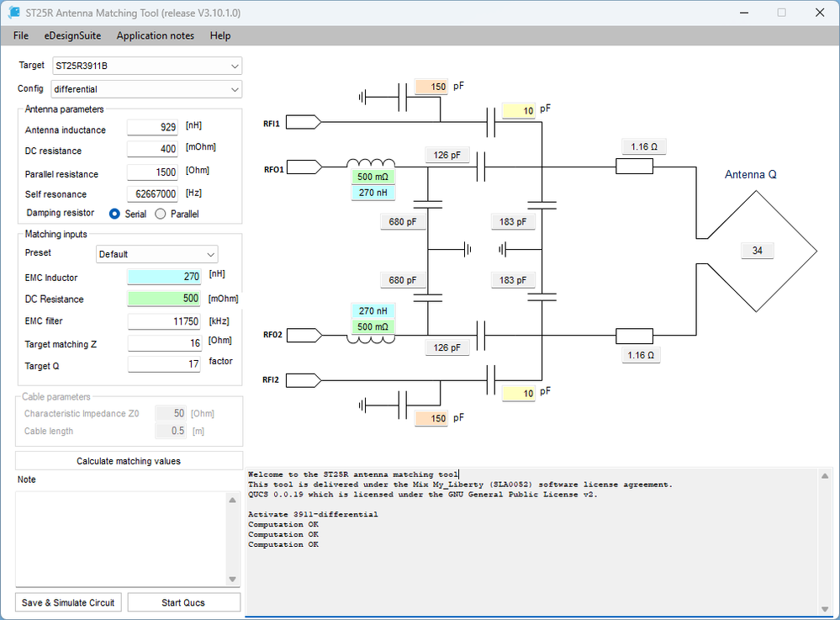Click the Start Qucs button
The height and width of the screenshot is (620, 840).
[x=183, y=602]
